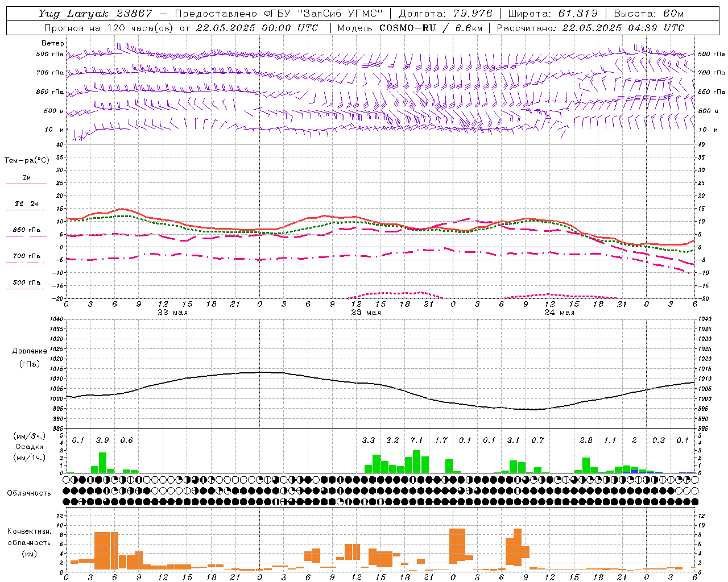Click the 23 мая date label
The height and width of the screenshot is (582, 728).
366,313
